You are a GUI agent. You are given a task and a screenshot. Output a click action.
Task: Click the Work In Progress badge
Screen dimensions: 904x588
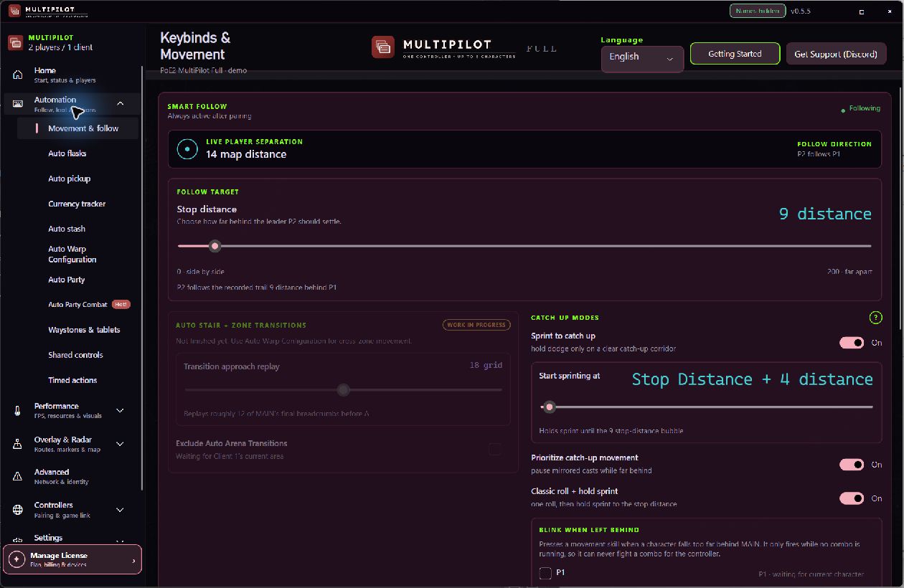[x=476, y=325]
